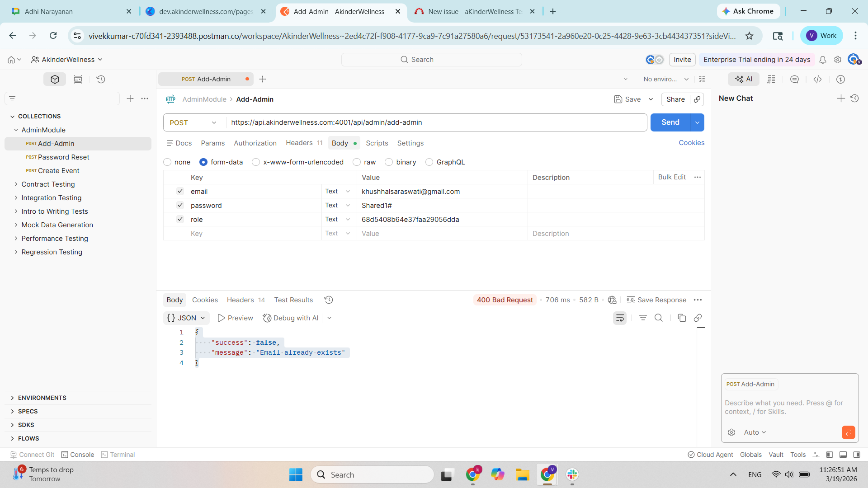The image size is (868, 488).
Task: Open the code snippet icon
Action: click(817, 79)
